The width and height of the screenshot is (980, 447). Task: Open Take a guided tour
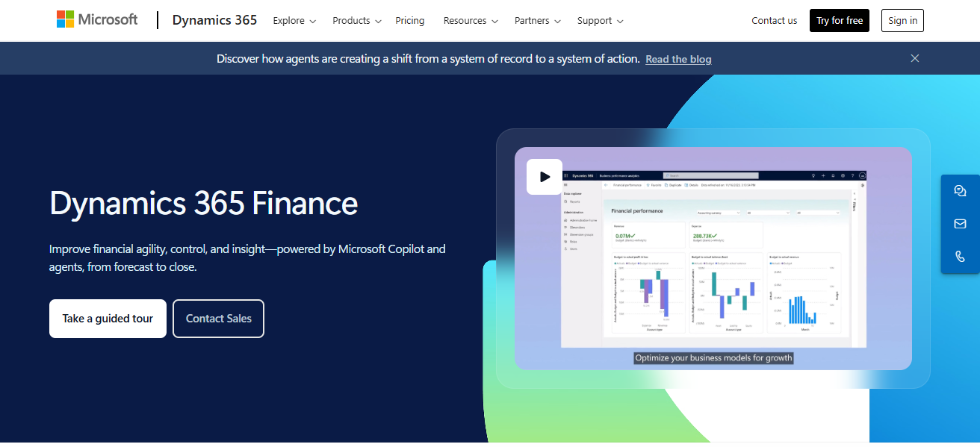108,318
